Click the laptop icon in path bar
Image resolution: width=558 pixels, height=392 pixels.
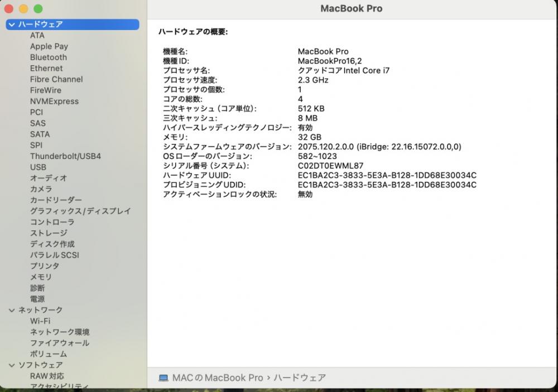point(163,378)
